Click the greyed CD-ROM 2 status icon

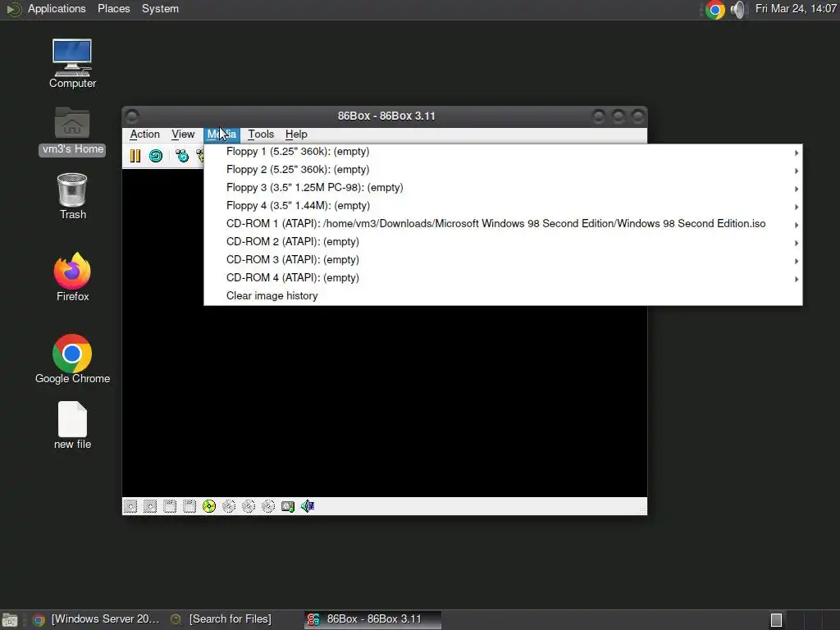(x=229, y=506)
